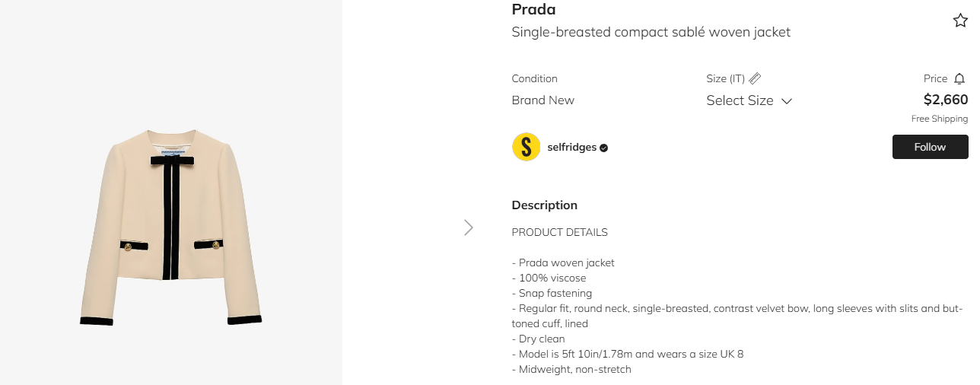The height and width of the screenshot is (385, 980).
Task: Click the yellow Selfridges logo avatar
Action: (x=526, y=147)
